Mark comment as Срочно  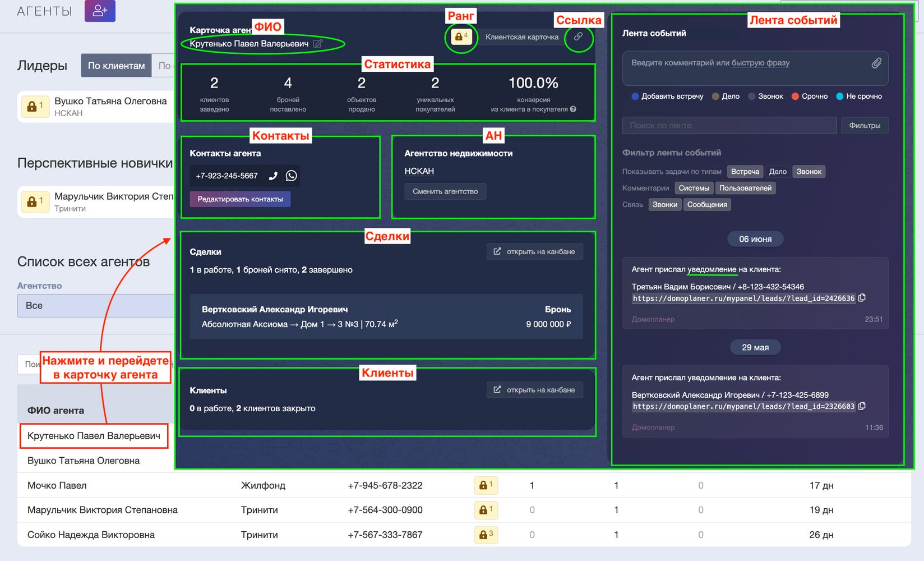pyautogui.click(x=810, y=96)
